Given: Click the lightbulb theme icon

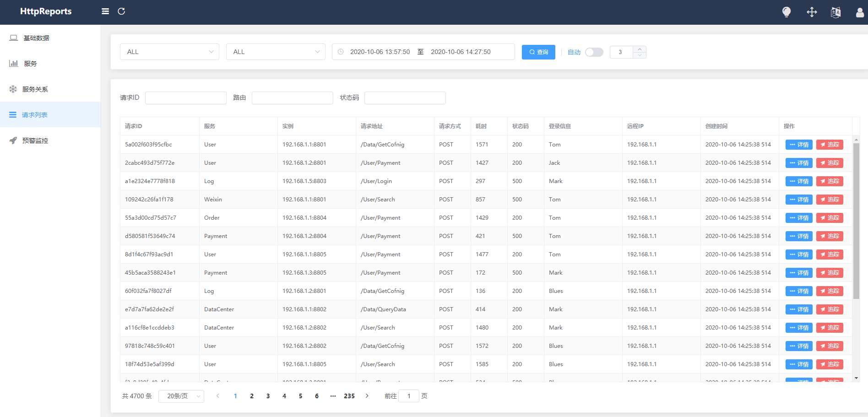Looking at the screenshot, I should pyautogui.click(x=787, y=12).
